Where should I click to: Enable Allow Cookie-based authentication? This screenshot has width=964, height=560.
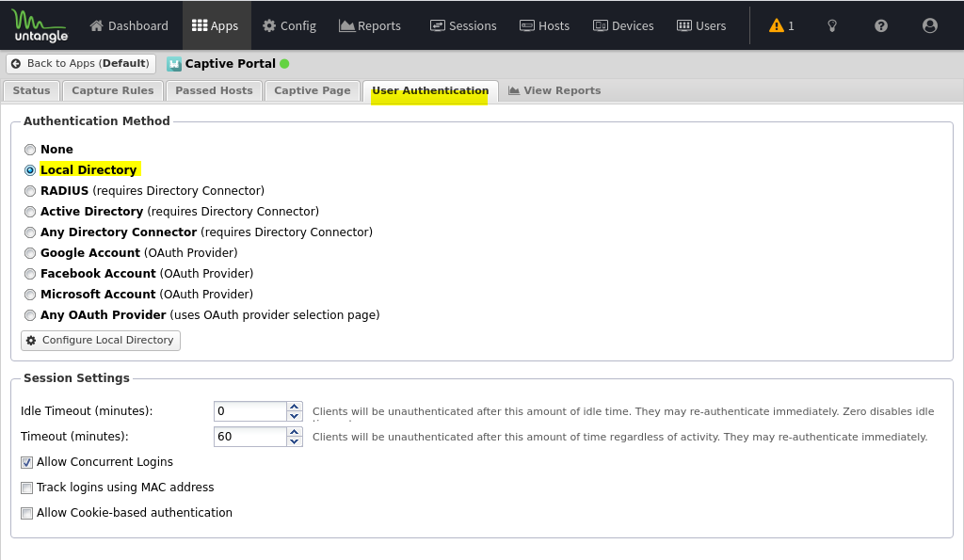[26, 513]
